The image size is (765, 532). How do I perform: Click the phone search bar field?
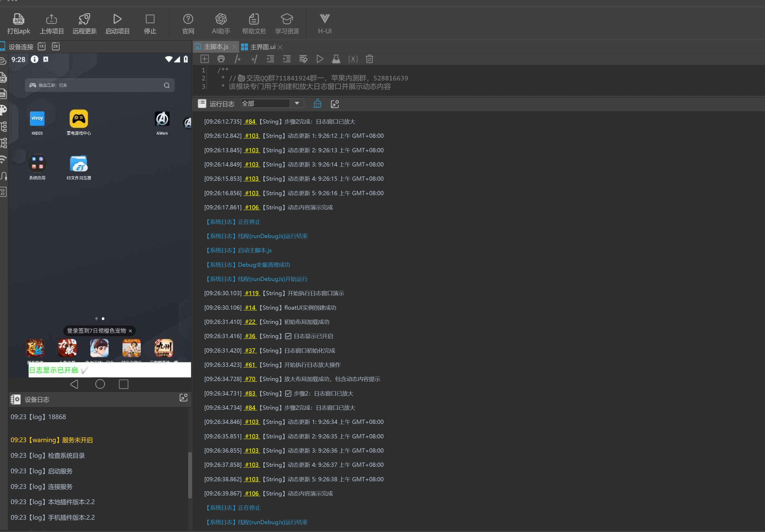(99, 85)
